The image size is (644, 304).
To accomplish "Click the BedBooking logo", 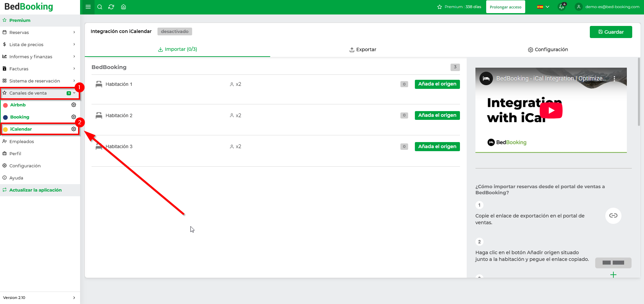I will 29,7.
